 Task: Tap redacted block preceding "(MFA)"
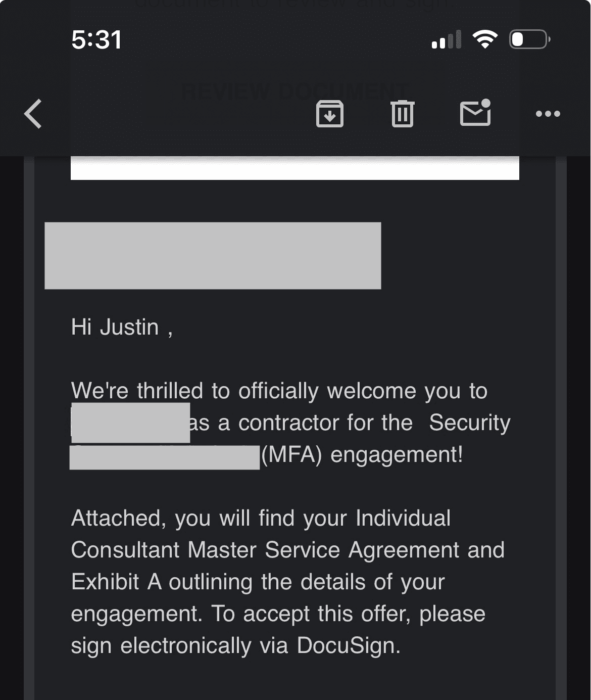pos(165,457)
